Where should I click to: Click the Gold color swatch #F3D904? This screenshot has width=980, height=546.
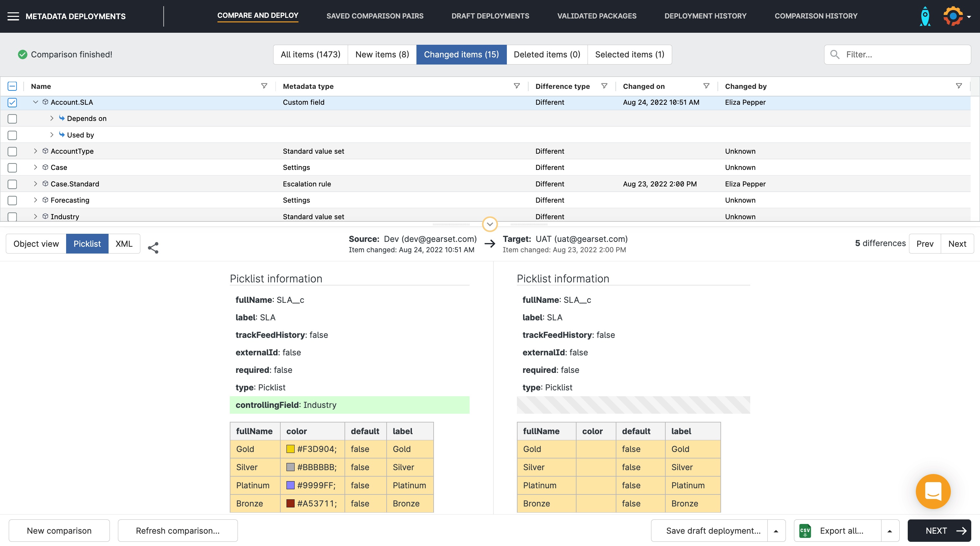[290, 449]
